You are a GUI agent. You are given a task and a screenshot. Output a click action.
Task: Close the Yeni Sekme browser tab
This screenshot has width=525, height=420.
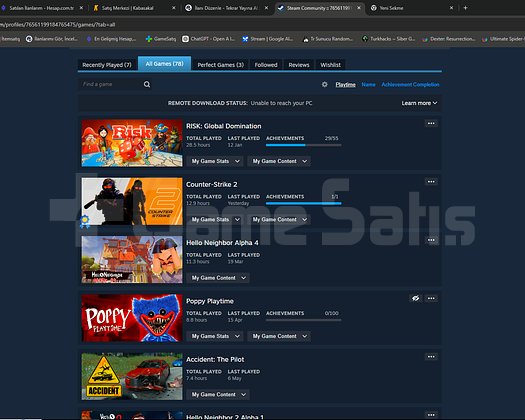click(x=451, y=8)
